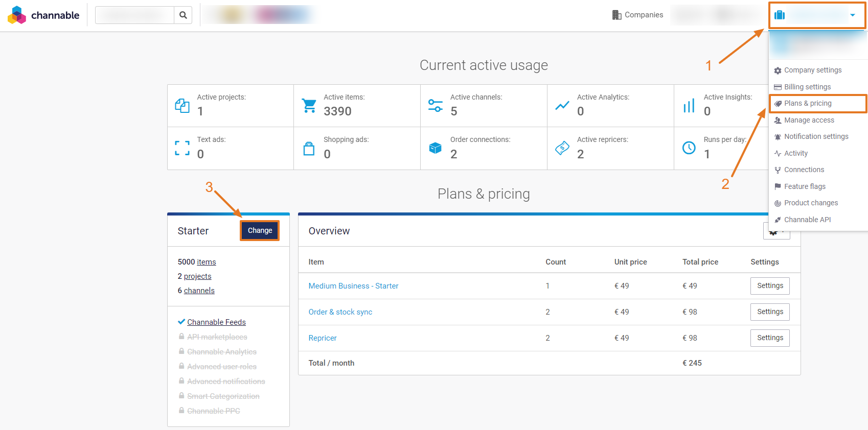
Task: Click the locked API marketplaces feature
Action: click(217, 337)
